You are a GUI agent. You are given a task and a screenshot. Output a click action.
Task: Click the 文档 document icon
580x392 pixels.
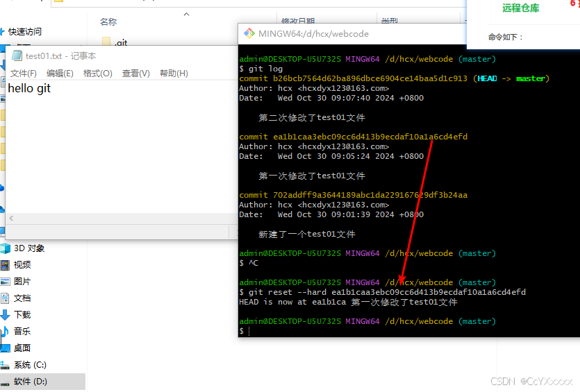point(5,298)
